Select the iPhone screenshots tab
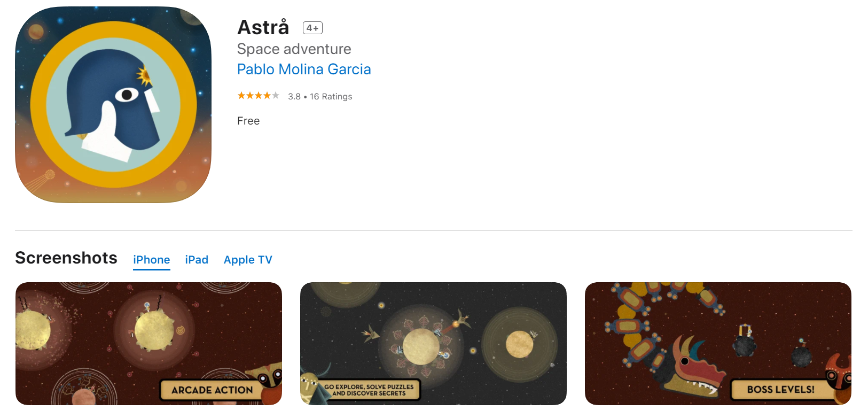This screenshot has width=868, height=418. pyautogui.click(x=152, y=260)
